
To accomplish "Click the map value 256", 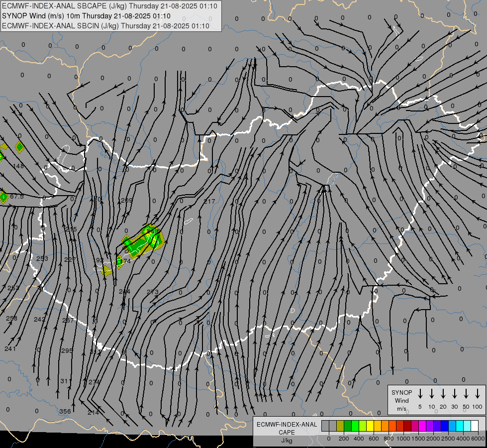I will click(12, 318).
